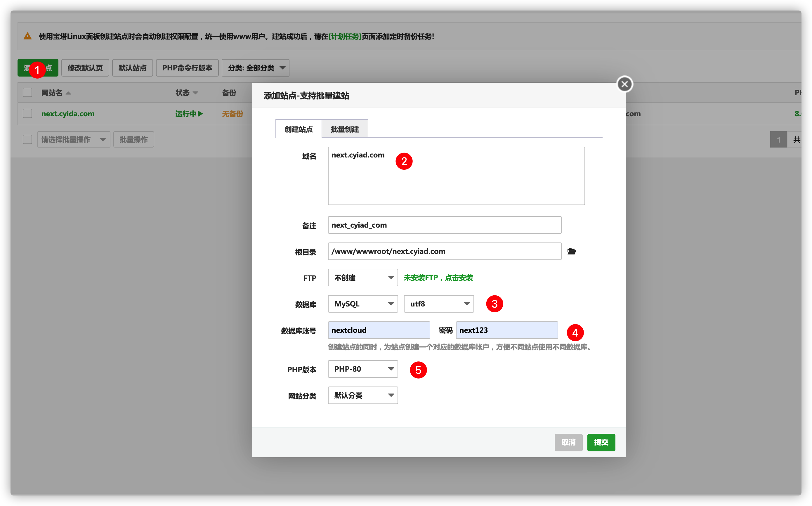This screenshot has width=812, height=506.
Task: Sort sites by the 网站名 arrow
Action: click(x=68, y=93)
